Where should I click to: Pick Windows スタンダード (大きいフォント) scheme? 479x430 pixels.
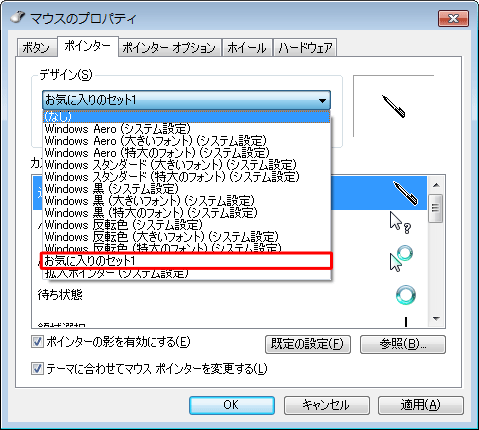pyautogui.click(x=187, y=165)
